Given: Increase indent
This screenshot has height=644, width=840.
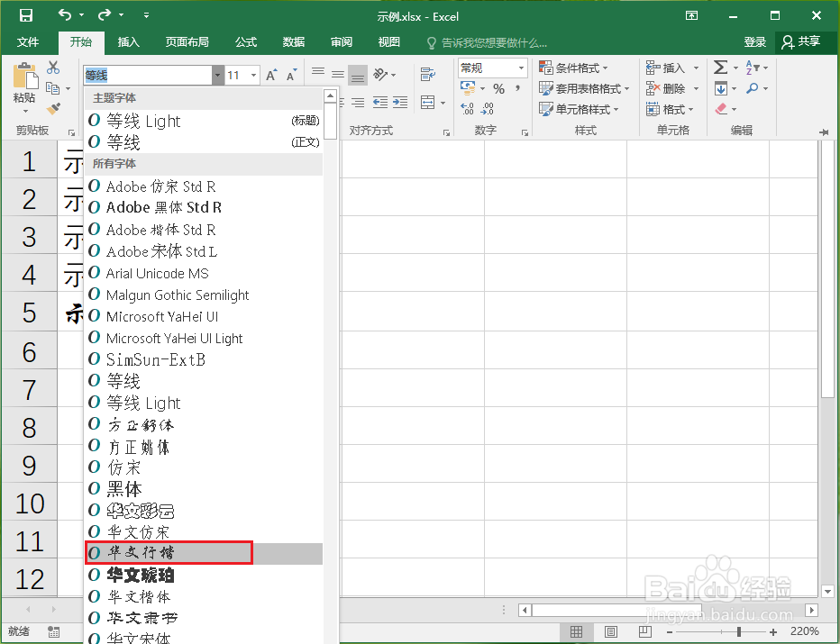Looking at the screenshot, I should coord(399,103).
